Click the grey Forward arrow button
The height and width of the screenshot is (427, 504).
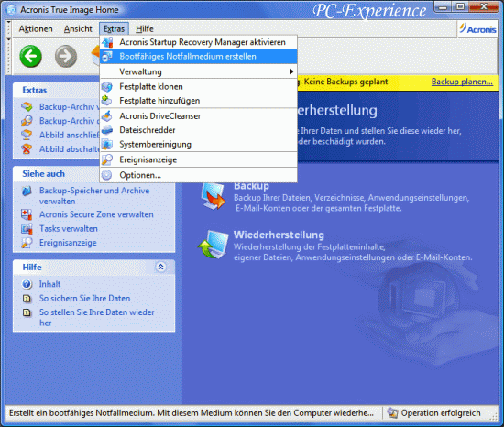66,57
